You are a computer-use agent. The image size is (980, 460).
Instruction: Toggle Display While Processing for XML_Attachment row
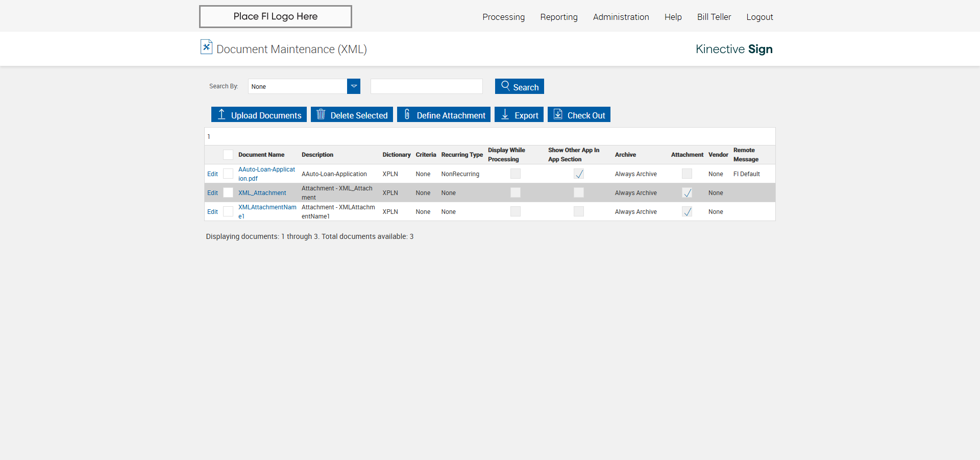coord(516,192)
